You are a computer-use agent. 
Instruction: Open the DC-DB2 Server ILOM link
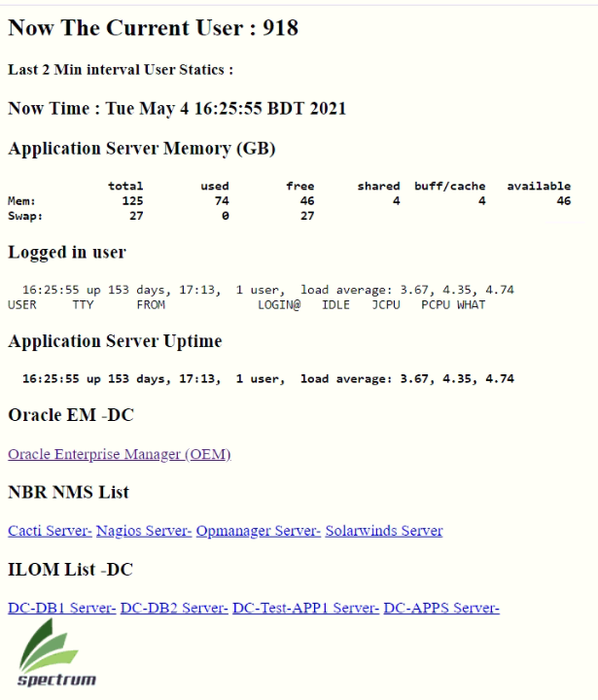coord(174,609)
